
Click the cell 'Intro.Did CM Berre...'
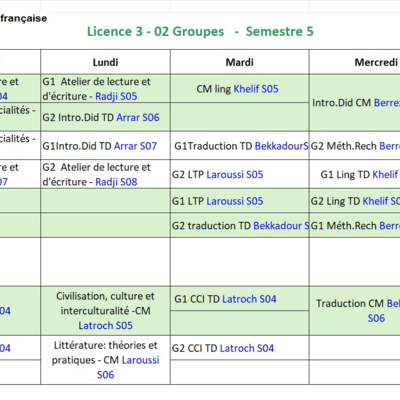(x=355, y=103)
